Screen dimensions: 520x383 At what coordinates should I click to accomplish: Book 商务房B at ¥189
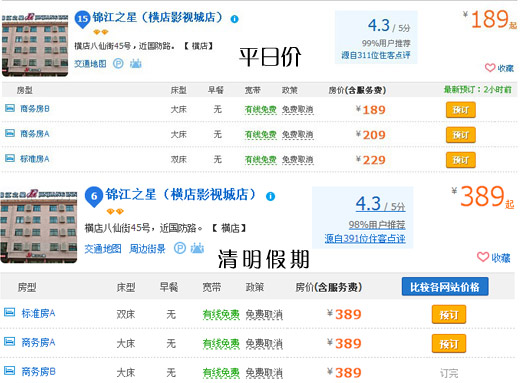pyautogui.click(x=461, y=110)
